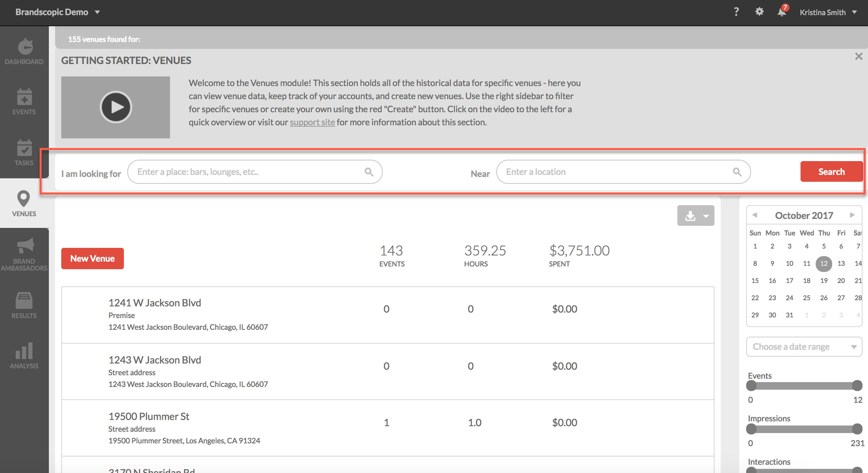The height and width of the screenshot is (473, 868).
Task: Open the Brandscopic Demo company dropdown
Action: (57, 12)
